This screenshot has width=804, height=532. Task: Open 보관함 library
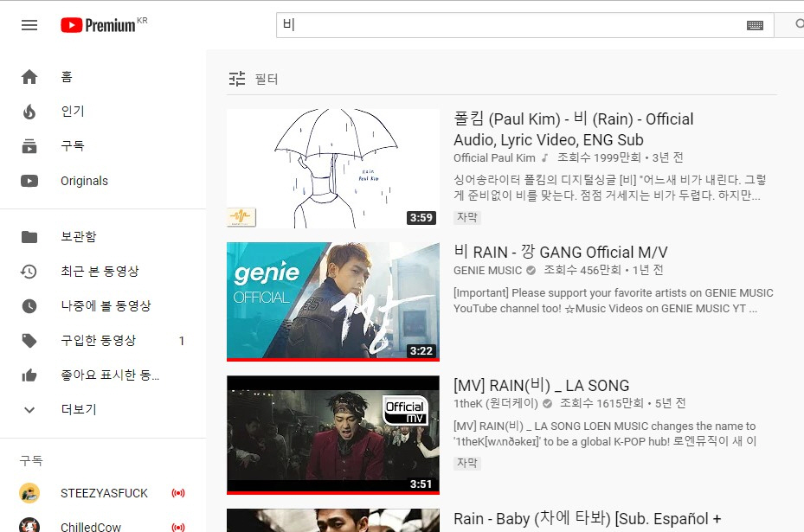(x=79, y=237)
